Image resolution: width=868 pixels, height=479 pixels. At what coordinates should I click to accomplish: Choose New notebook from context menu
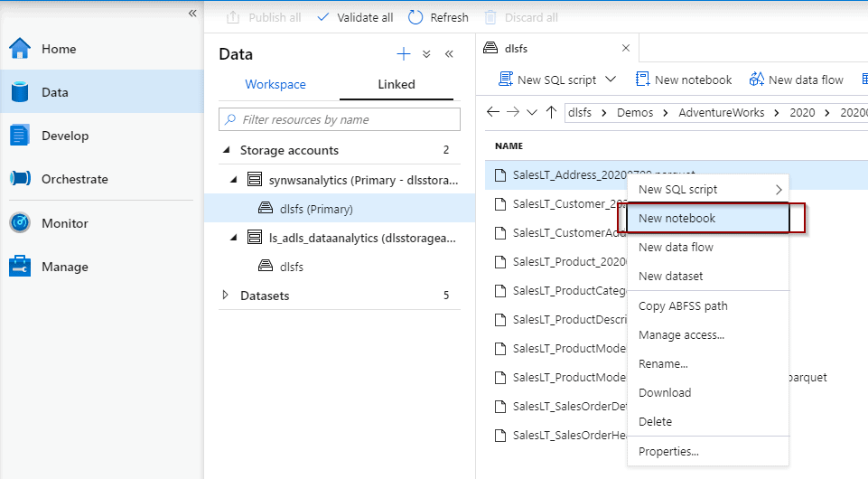(708, 218)
